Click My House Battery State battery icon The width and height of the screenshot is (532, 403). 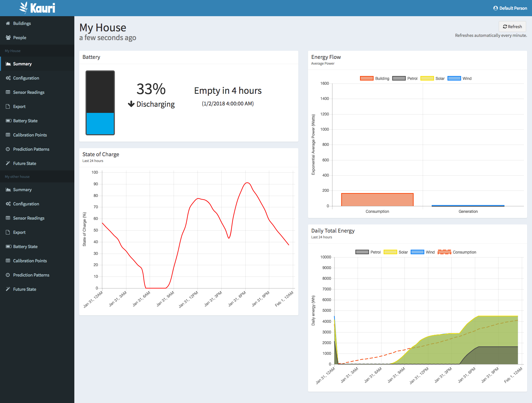8,121
